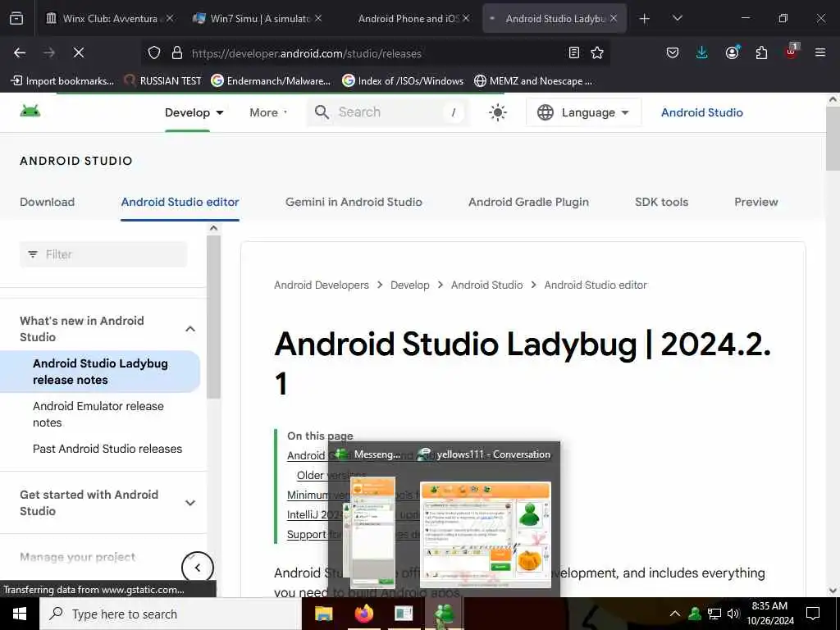Open the More dropdown menu

tap(268, 112)
